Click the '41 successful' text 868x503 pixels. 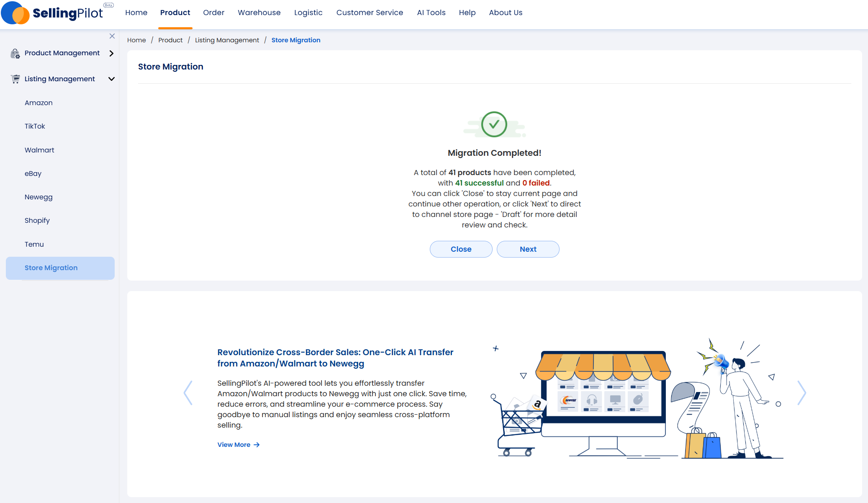[x=479, y=183]
